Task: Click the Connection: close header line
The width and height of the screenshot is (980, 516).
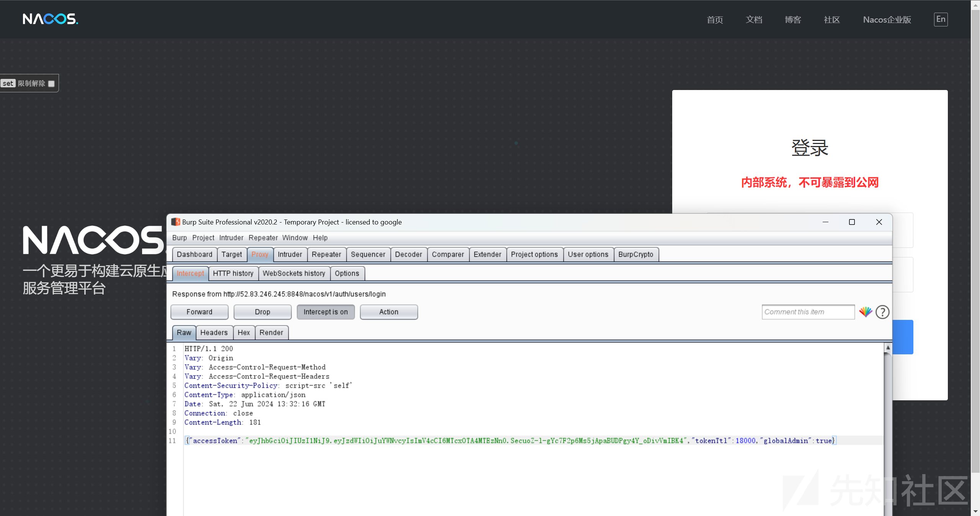Action: (219, 413)
